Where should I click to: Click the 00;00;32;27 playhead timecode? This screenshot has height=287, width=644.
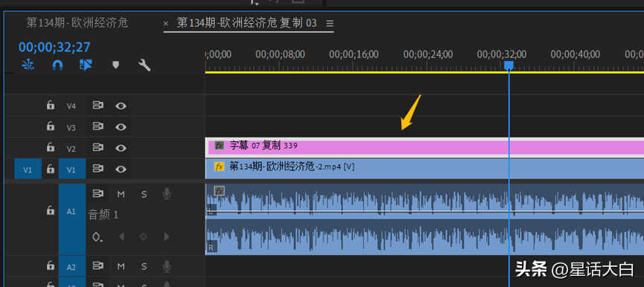pyautogui.click(x=54, y=47)
